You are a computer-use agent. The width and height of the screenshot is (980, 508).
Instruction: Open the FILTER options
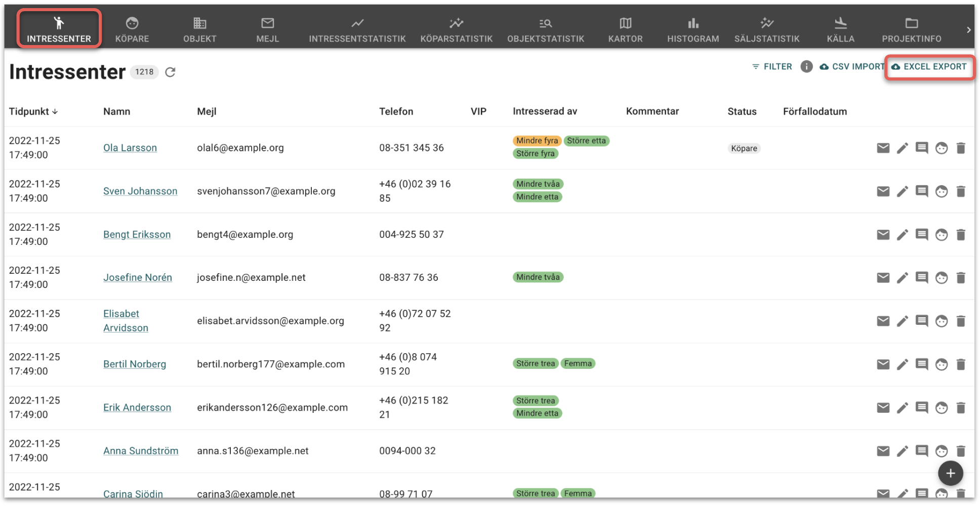click(772, 67)
